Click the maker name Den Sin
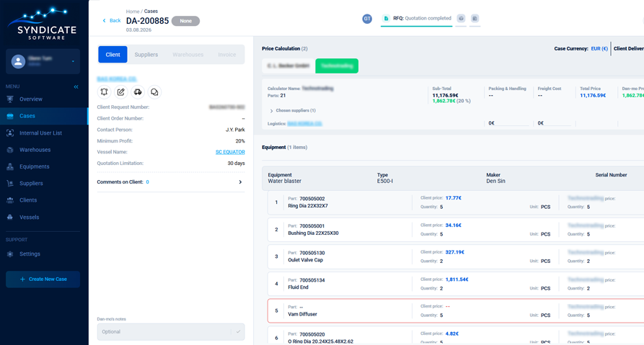644x345 pixels. click(495, 182)
